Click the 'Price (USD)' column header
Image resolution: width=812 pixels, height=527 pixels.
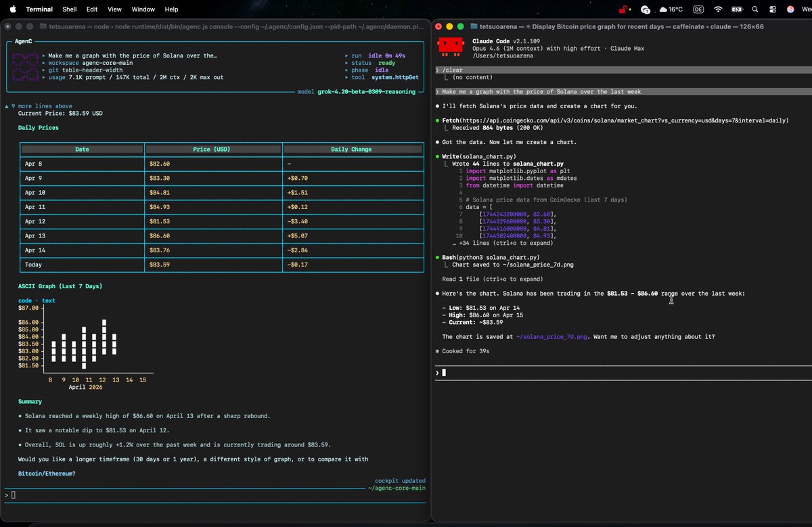(x=214, y=149)
